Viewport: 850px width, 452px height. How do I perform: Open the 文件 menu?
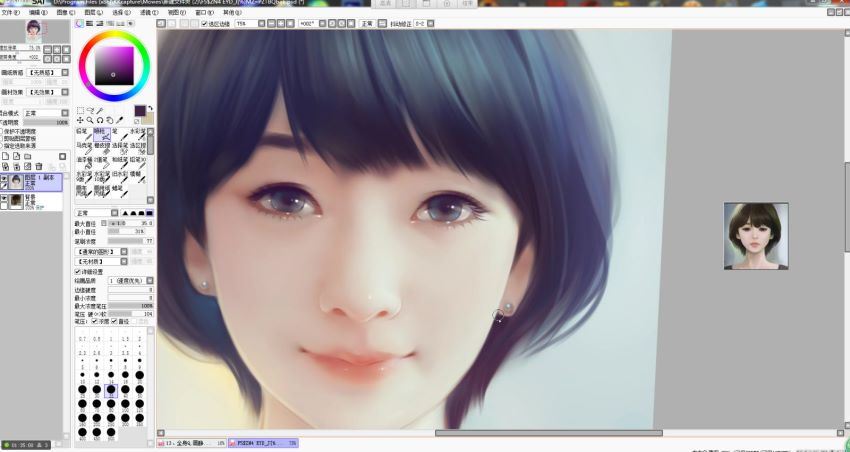[10, 12]
